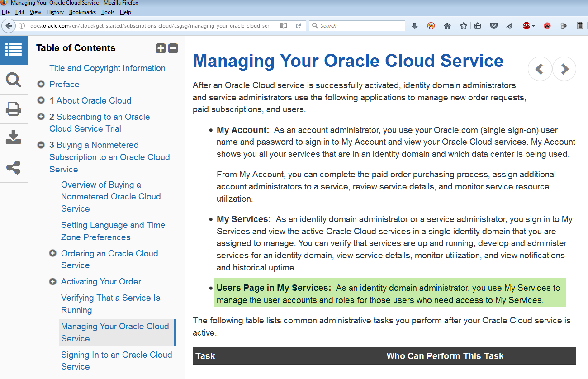The width and height of the screenshot is (588, 379).
Task: Click the orange blocked-content toolbar icon
Action: click(431, 26)
